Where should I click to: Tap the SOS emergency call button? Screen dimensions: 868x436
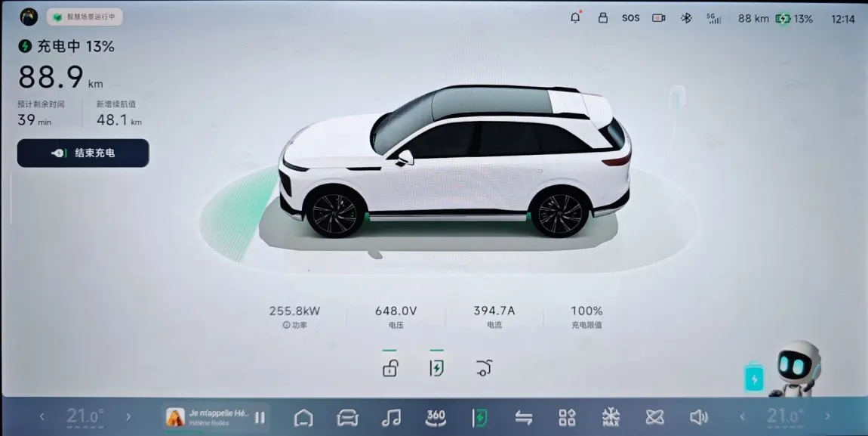[x=630, y=18]
